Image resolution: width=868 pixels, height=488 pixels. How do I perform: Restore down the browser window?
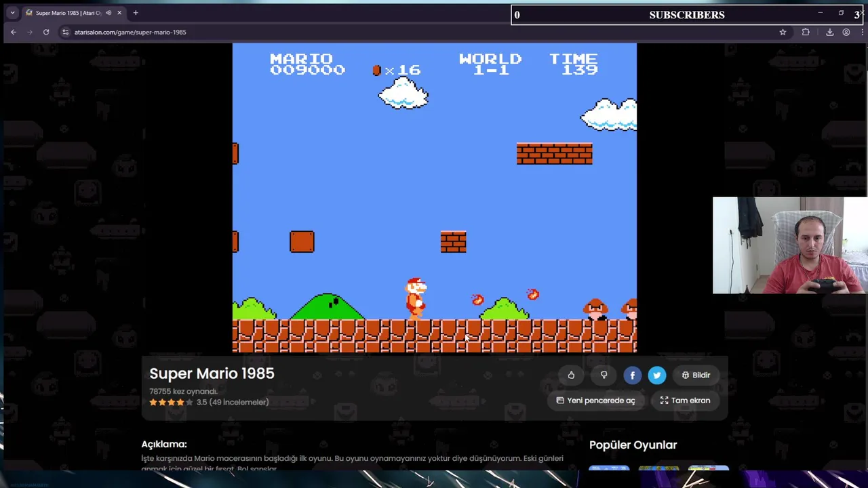coord(841,12)
